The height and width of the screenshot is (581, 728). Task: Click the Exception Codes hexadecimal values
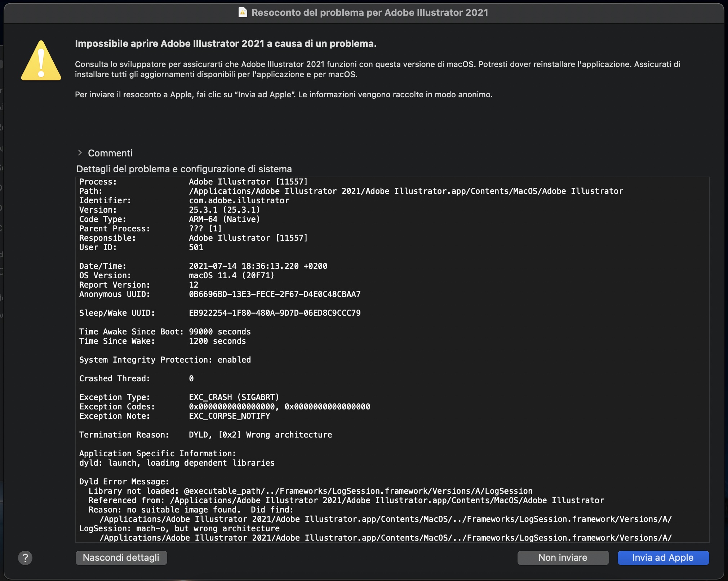coord(280,407)
